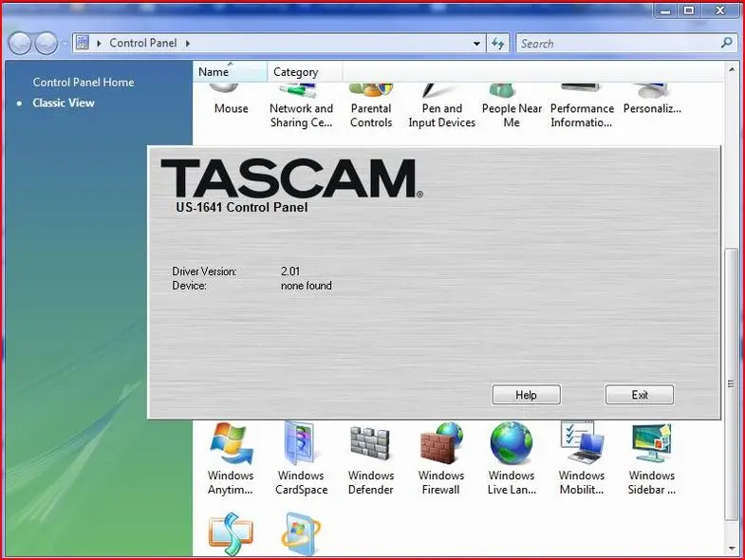
Task: Open the Personalization item
Action: pyautogui.click(x=652, y=101)
